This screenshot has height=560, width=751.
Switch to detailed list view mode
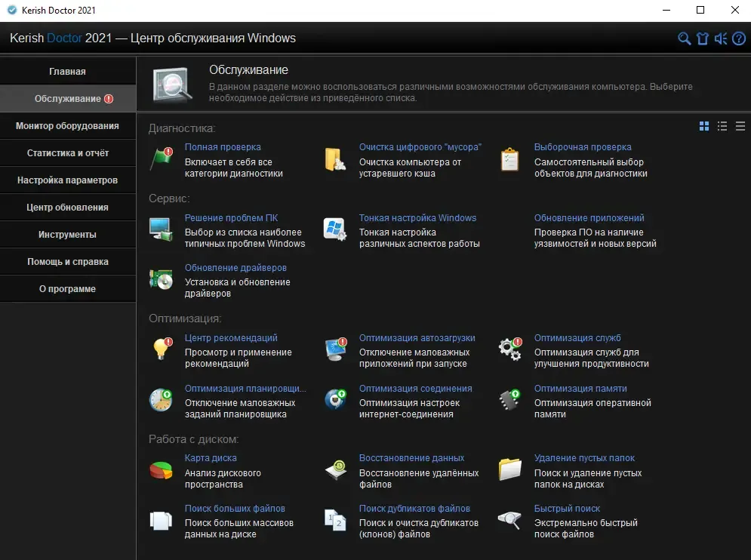[x=722, y=126]
